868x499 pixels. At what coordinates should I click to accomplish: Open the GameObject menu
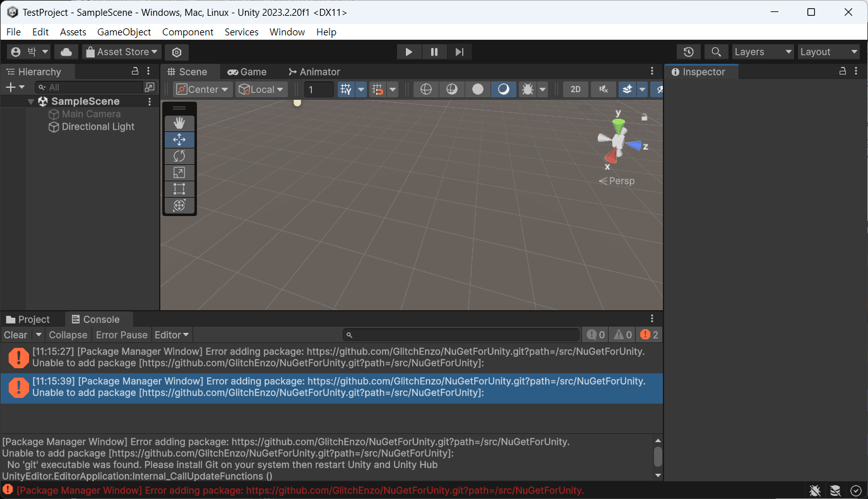124,32
